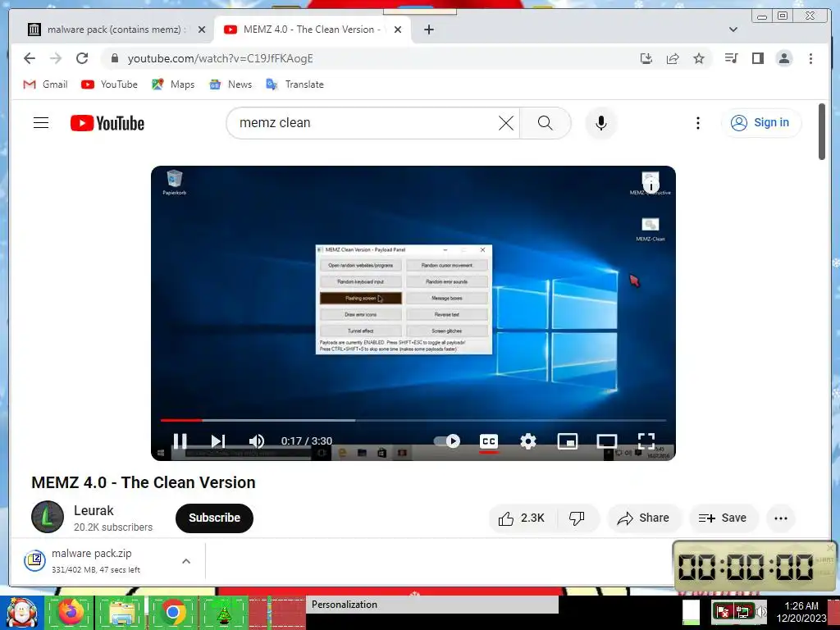
Task: Open the Personalization taskbar window
Action: pyautogui.click(x=432, y=605)
